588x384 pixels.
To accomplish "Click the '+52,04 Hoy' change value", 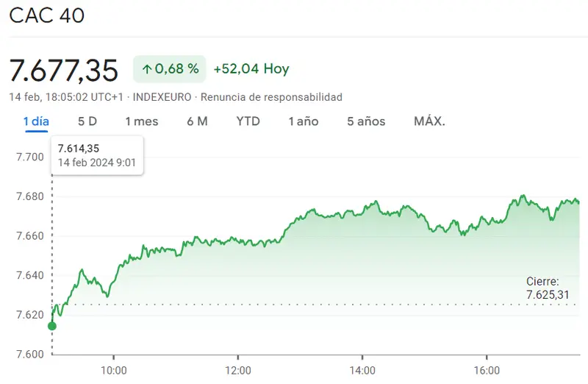I will (251, 69).
